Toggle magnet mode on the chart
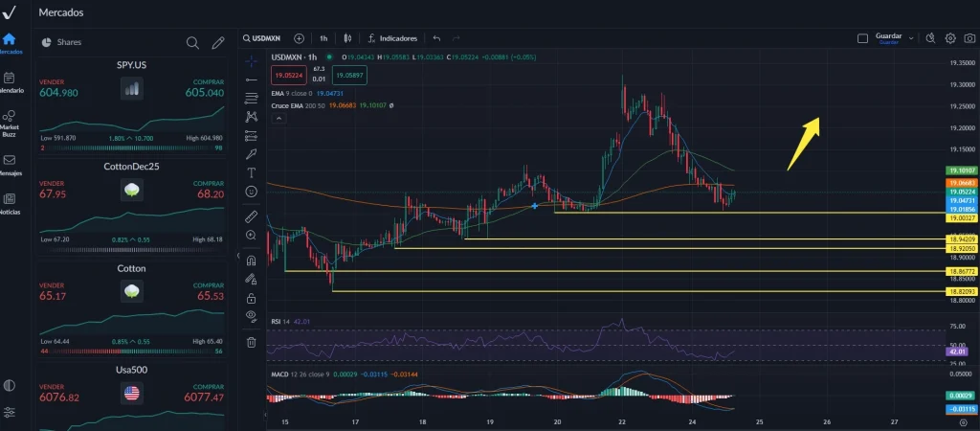This screenshot has height=431, width=980. coord(252,261)
